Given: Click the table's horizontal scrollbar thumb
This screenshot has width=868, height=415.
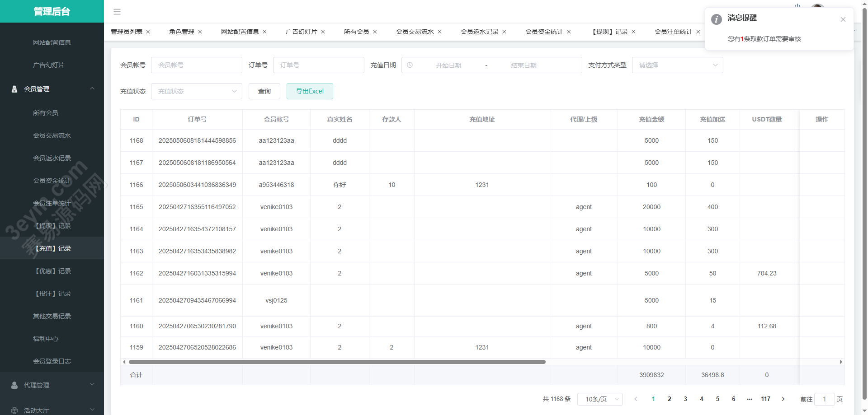Looking at the screenshot, I should [x=337, y=362].
